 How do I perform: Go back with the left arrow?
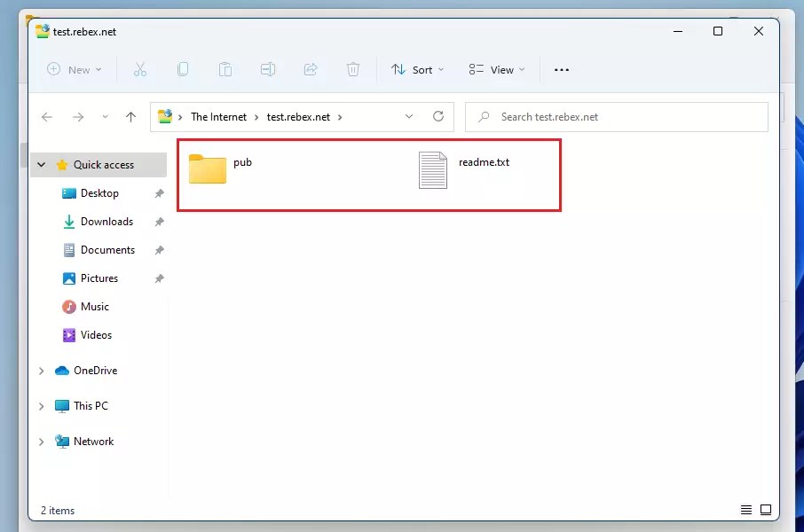click(47, 117)
